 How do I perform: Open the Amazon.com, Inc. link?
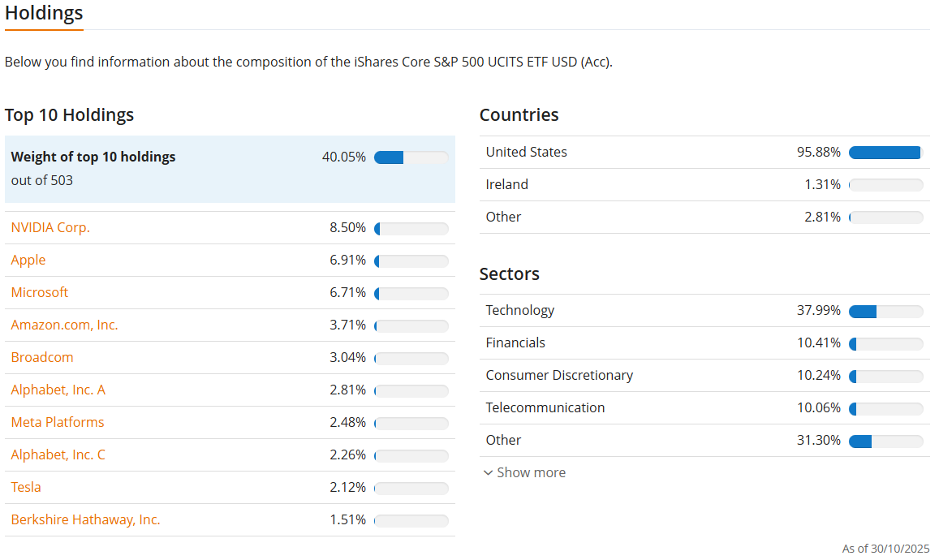point(64,325)
